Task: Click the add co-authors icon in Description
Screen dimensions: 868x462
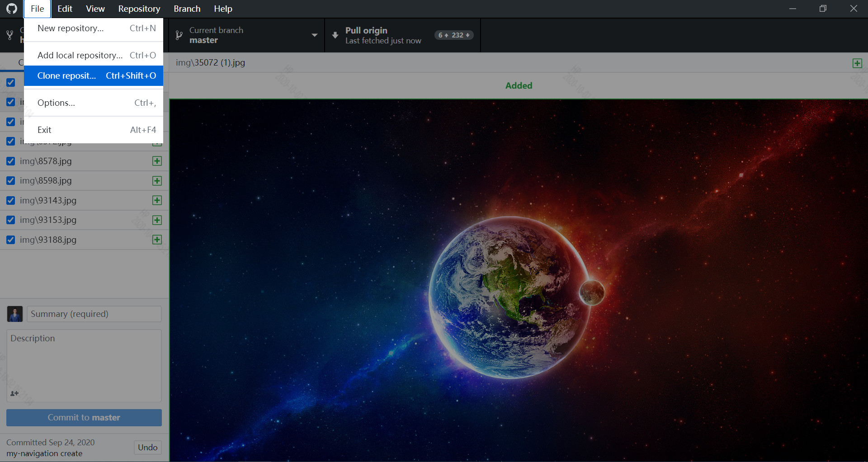Action: [14, 393]
